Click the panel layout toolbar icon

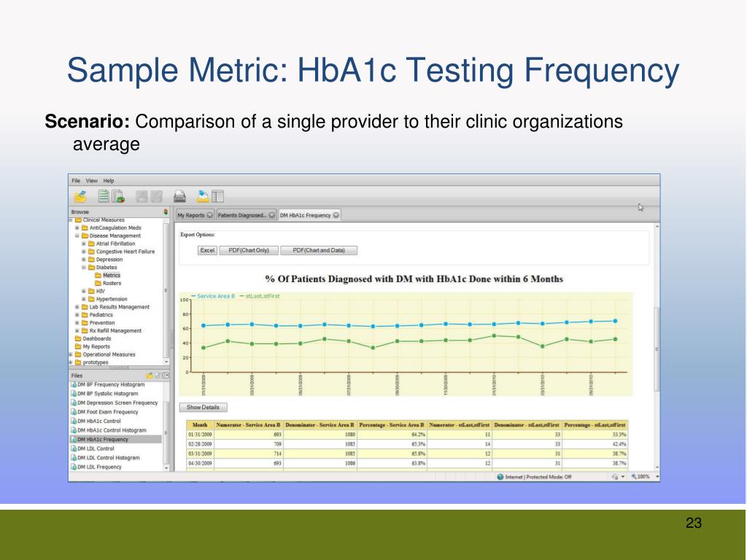click(x=217, y=196)
